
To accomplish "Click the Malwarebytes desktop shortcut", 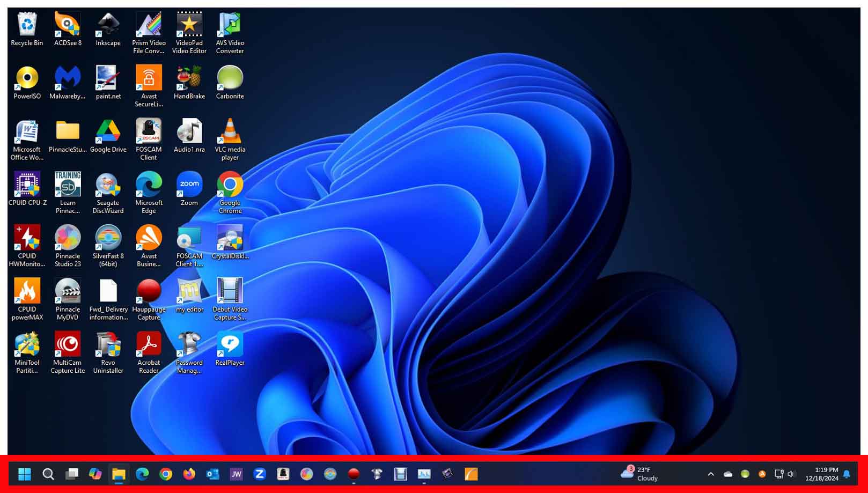I will tap(68, 83).
